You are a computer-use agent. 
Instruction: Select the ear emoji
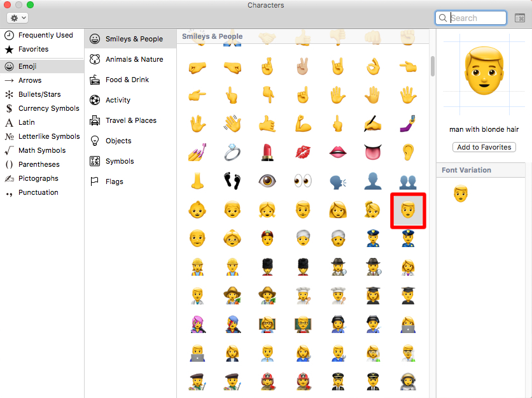tap(408, 152)
